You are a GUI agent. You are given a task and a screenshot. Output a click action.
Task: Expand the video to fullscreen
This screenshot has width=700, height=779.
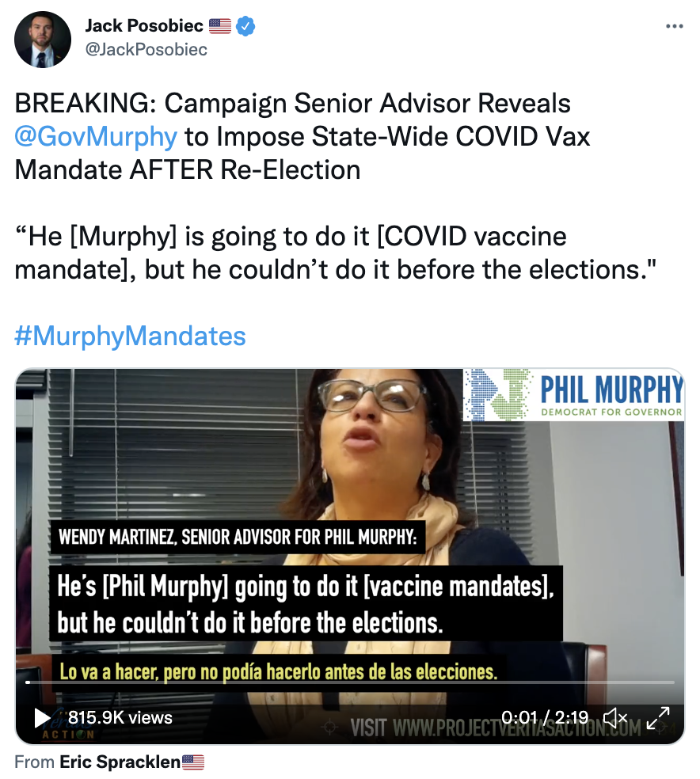[x=658, y=717]
